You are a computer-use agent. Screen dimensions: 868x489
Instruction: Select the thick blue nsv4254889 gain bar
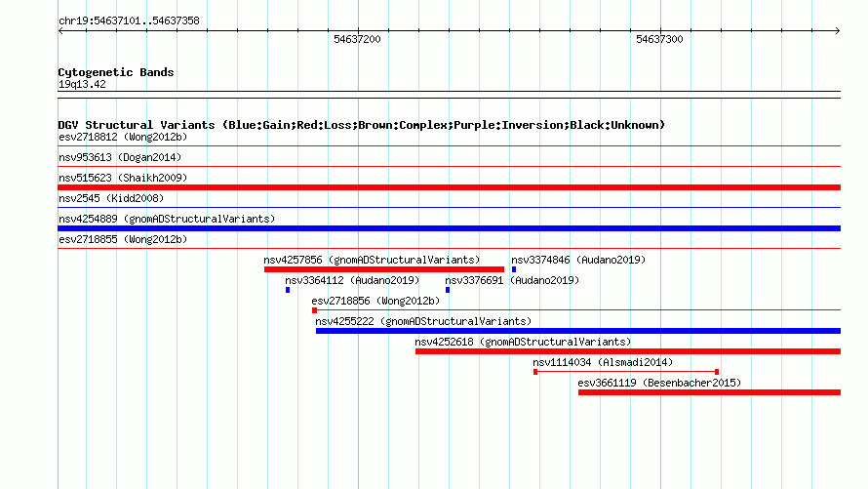coord(449,228)
